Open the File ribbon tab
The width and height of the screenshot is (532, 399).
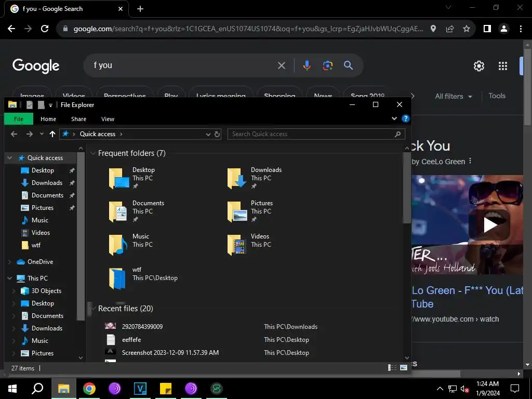click(x=19, y=119)
